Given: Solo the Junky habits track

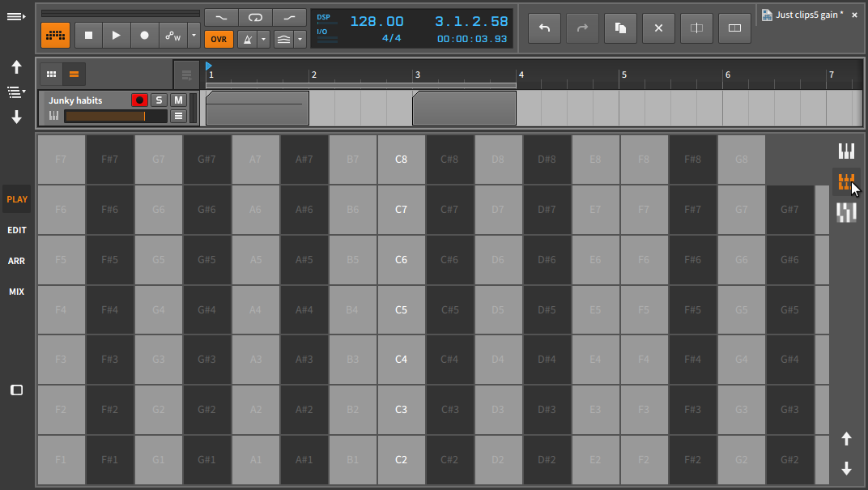Looking at the screenshot, I should point(159,100).
